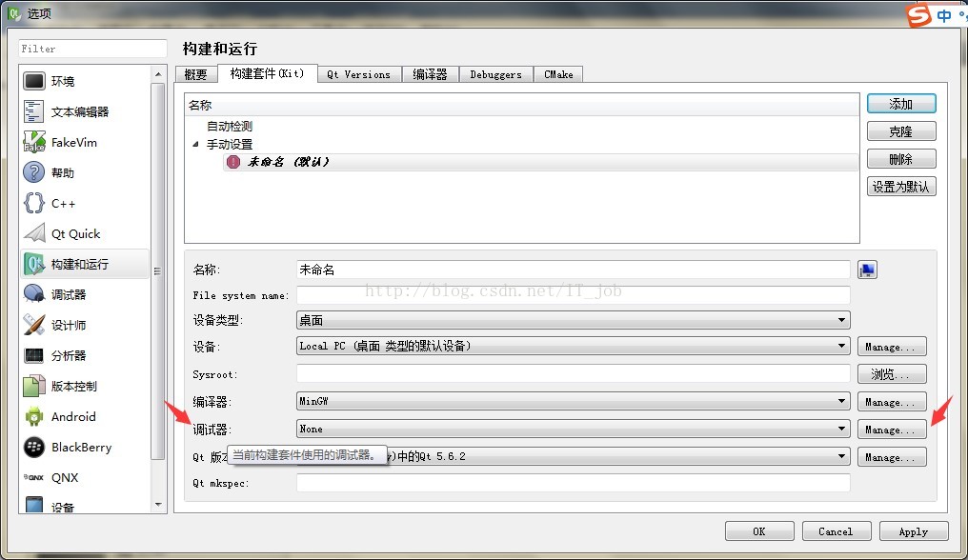Click Manage button for 设备 device

coord(892,347)
